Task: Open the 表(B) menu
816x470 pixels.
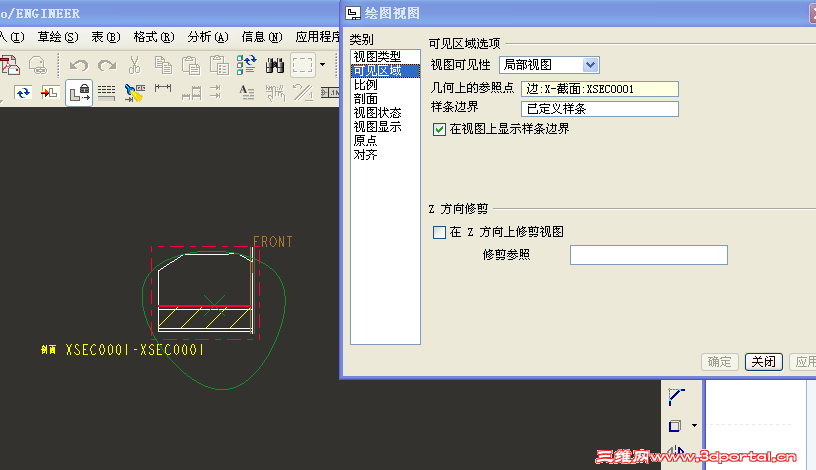Action: coord(106,37)
